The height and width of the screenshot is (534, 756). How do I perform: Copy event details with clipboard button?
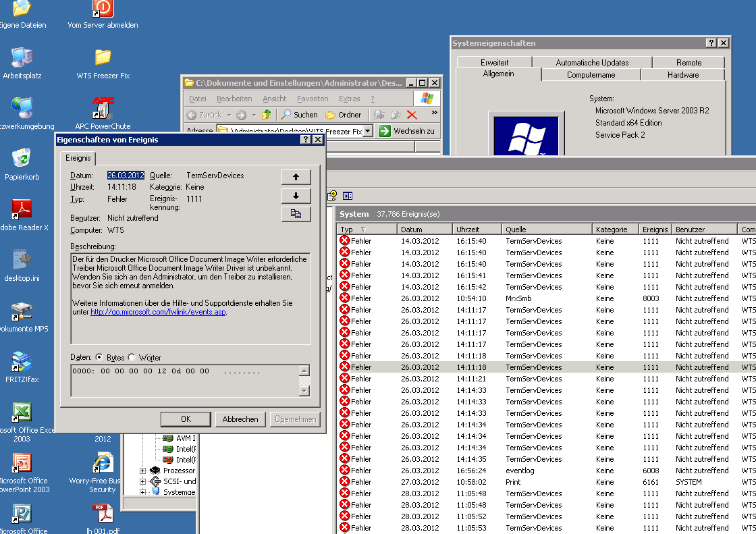(x=296, y=214)
